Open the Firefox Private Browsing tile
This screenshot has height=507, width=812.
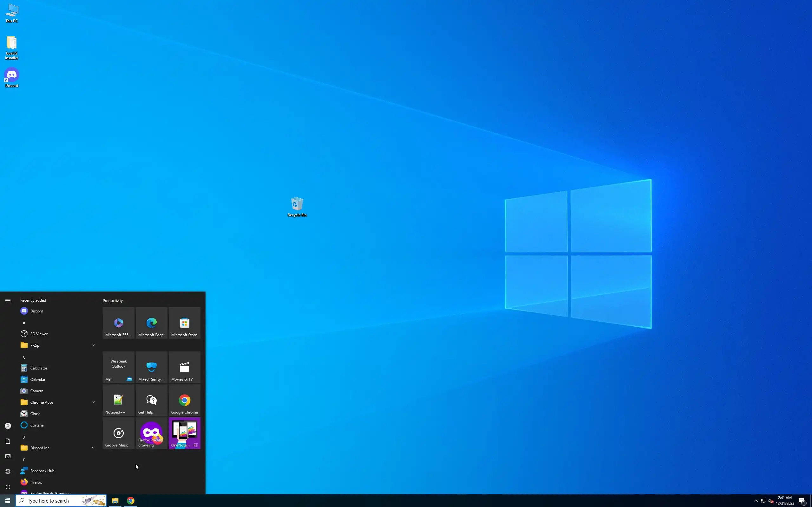[151, 433]
